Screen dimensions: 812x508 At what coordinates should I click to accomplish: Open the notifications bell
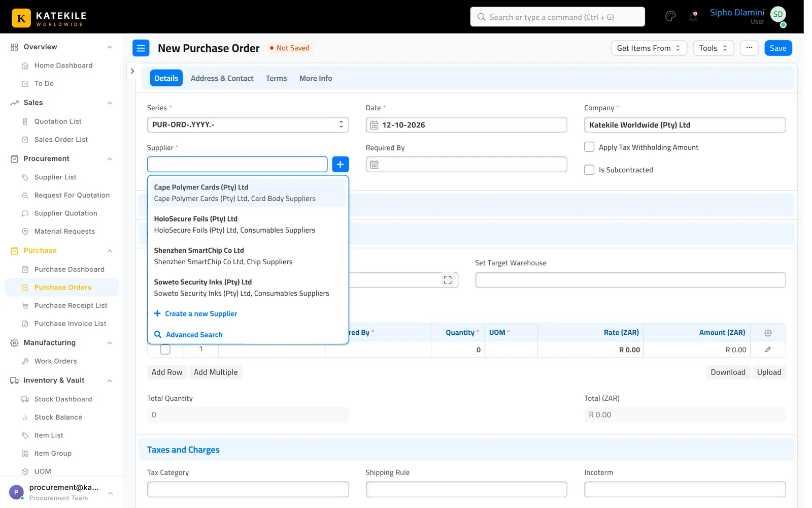(x=693, y=16)
